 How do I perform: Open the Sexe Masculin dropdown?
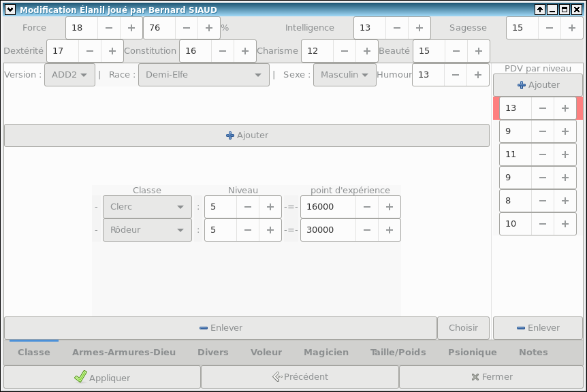click(x=345, y=75)
